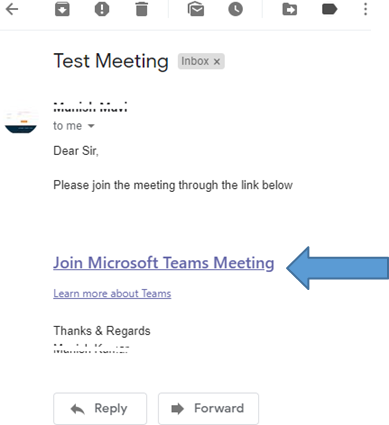Archive this email with the archive icon
The height and width of the screenshot is (425, 389).
tap(62, 9)
